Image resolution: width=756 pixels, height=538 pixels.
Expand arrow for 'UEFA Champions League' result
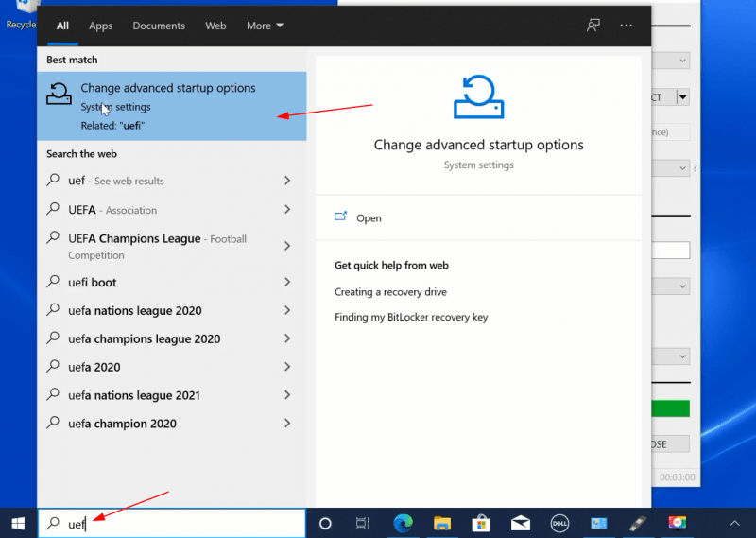point(287,246)
